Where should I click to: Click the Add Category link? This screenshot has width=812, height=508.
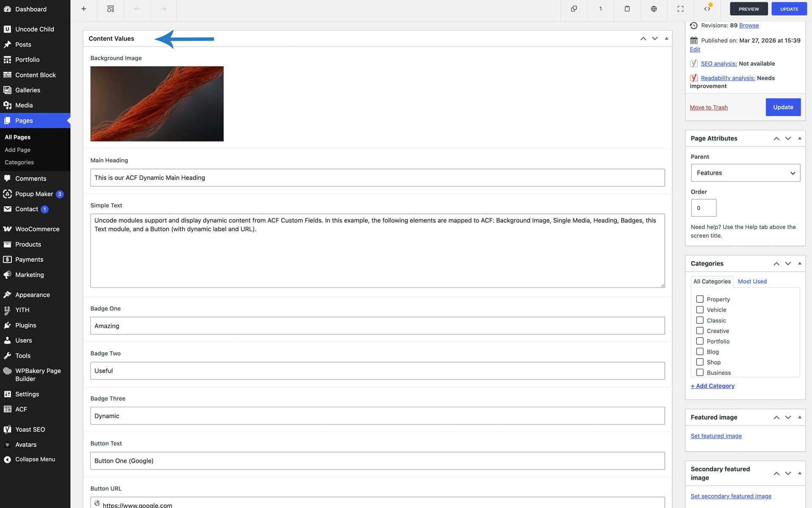[x=713, y=386]
